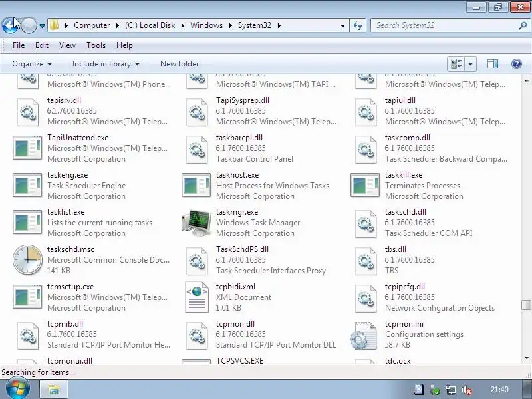Viewport: 532px width, 399px height.
Task: Expand the arrow after Local Disk breadcrumb
Action: tap(182, 25)
